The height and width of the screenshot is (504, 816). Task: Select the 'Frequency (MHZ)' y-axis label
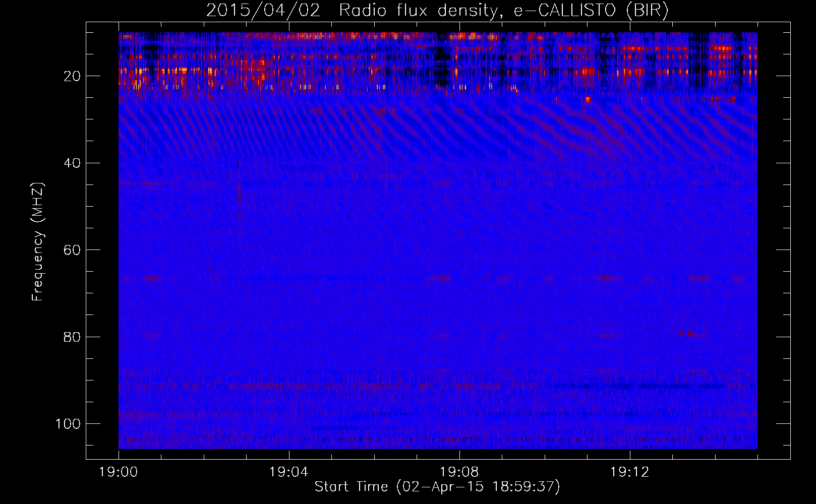pos(38,241)
